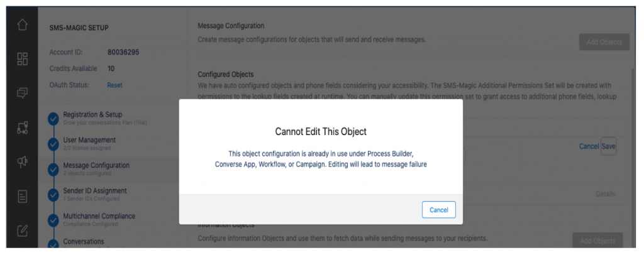Click the Sender ID Assignment checkmark icon
The height and width of the screenshot is (255, 644).
[x=53, y=195]
